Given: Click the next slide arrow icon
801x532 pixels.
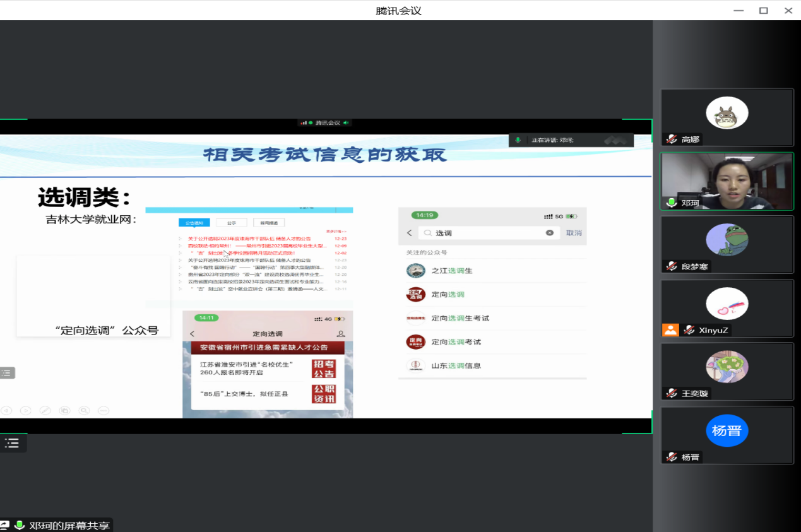Looking at the screenshot, I should 25,410.
